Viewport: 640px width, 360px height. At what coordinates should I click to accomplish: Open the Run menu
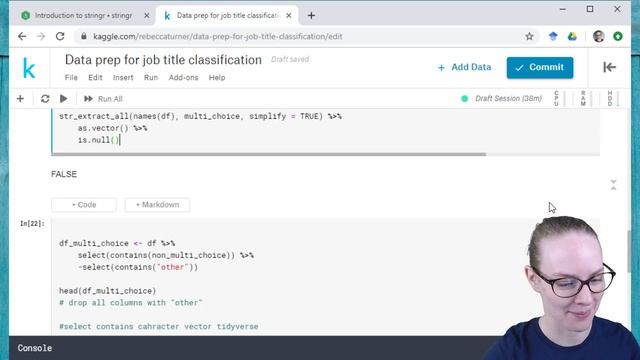pos(151,78)
